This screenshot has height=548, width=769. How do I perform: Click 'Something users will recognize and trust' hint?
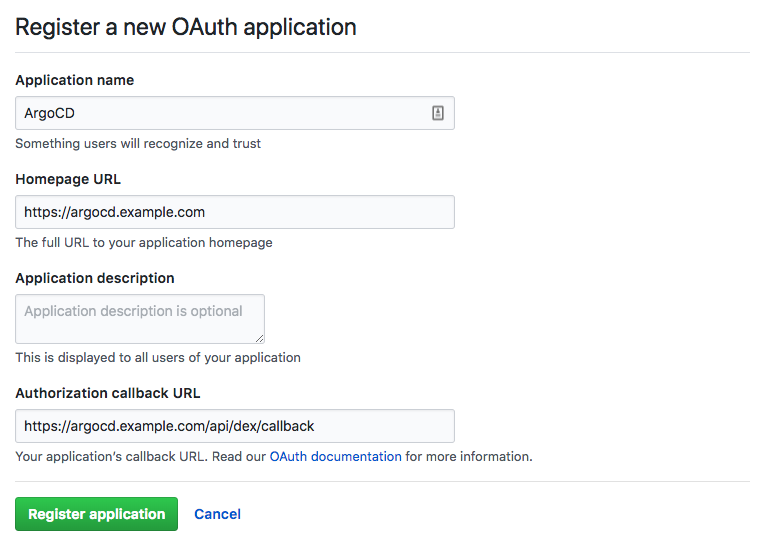[138, 144]
